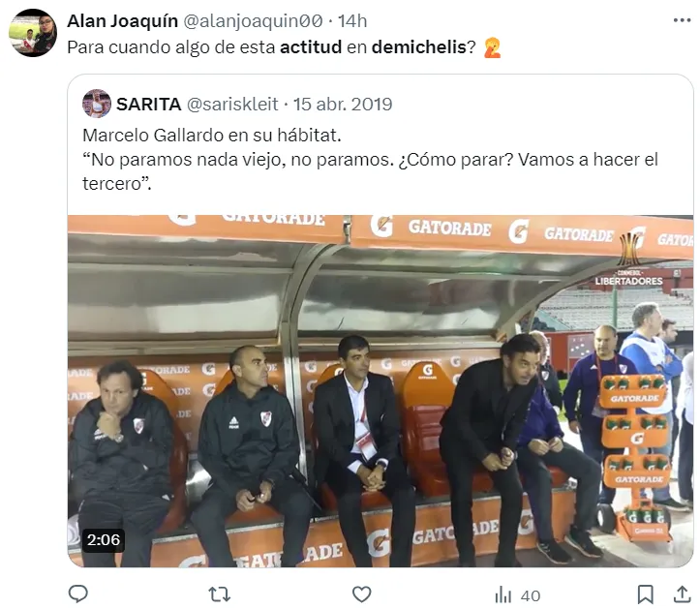
Task: Like the tweet with the heart icon
Action: (361, 594)
